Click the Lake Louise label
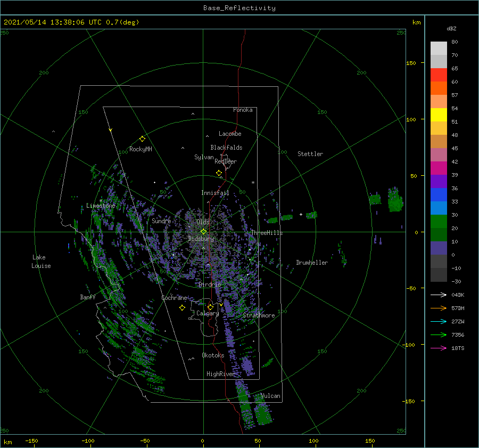479x448 pixels. [41, 262]
